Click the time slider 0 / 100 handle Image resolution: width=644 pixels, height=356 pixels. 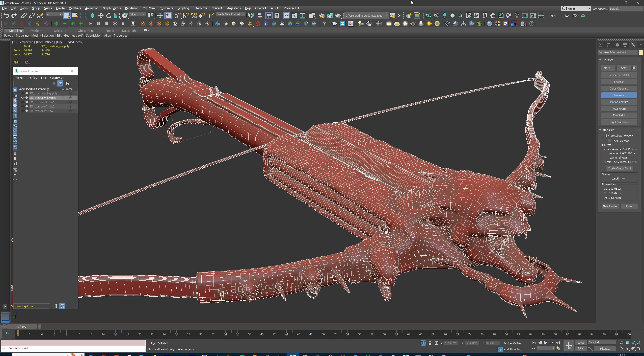click(22, 327)
